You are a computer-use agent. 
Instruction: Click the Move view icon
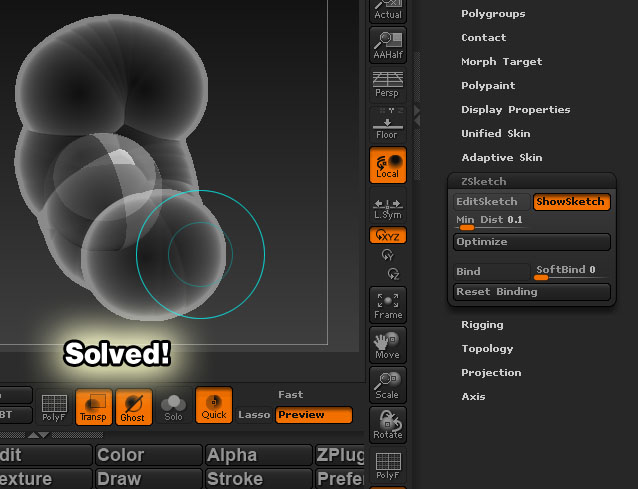(x=388, y=345)
